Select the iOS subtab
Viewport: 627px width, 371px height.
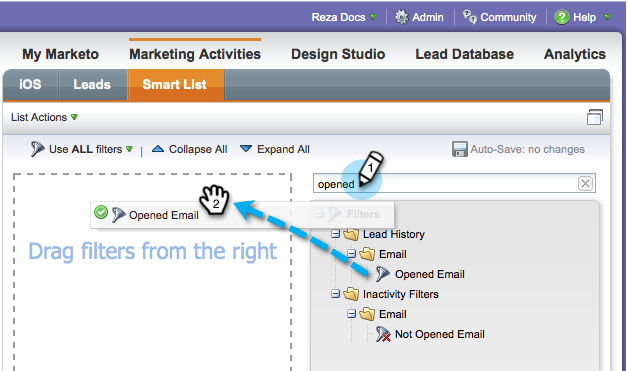point(30,84)
